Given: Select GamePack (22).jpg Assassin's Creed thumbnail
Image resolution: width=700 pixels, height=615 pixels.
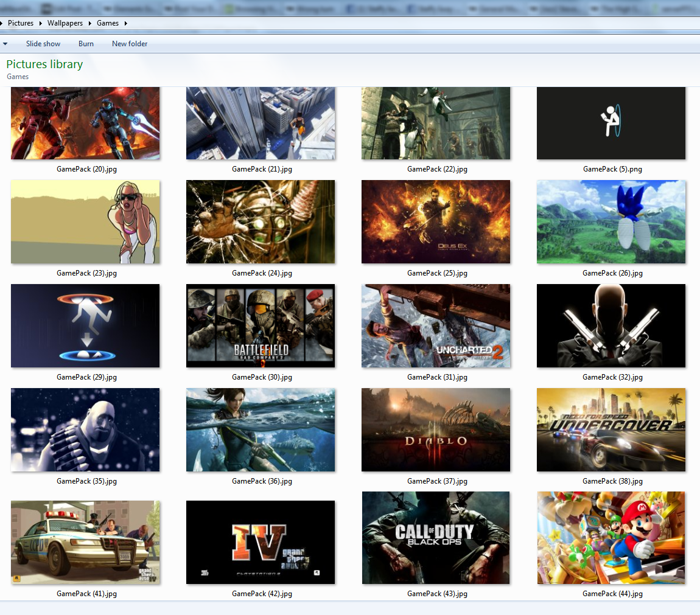Looking at the screenshot, I should (x=436, y=123).
